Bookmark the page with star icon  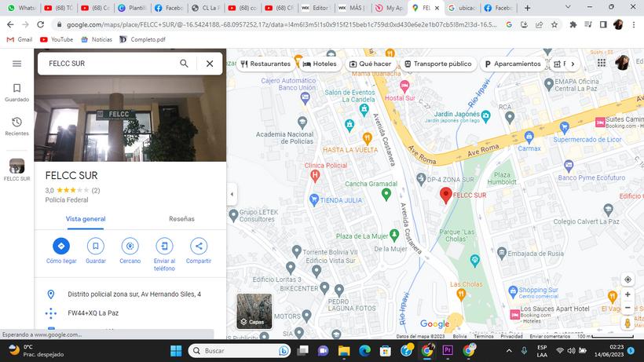click(x=554, y=24)
